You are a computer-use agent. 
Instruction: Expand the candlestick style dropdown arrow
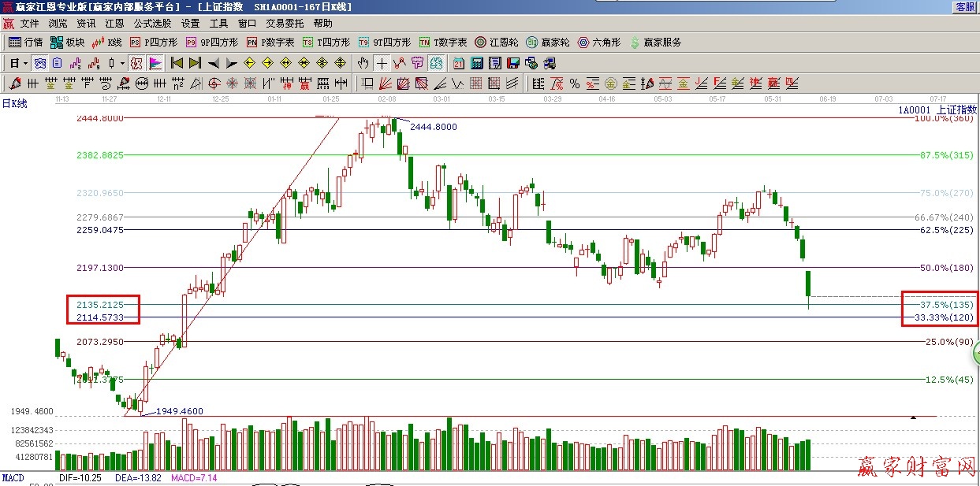click(x=121, y=63)
